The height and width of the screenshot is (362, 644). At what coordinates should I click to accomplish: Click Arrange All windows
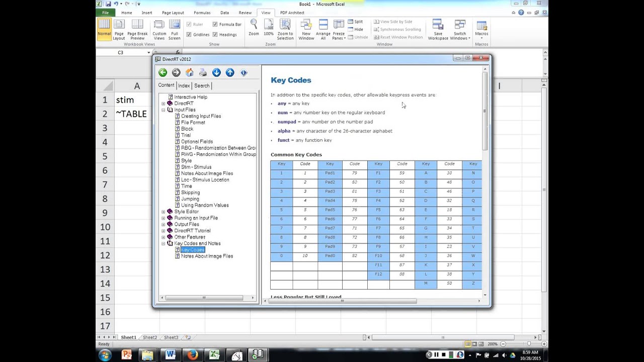coord(323,30)
